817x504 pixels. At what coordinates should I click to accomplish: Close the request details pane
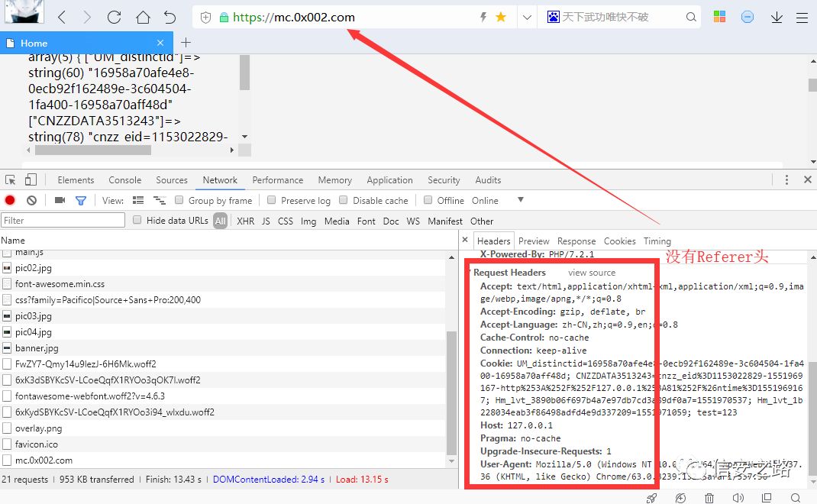(x=465, y=240)
